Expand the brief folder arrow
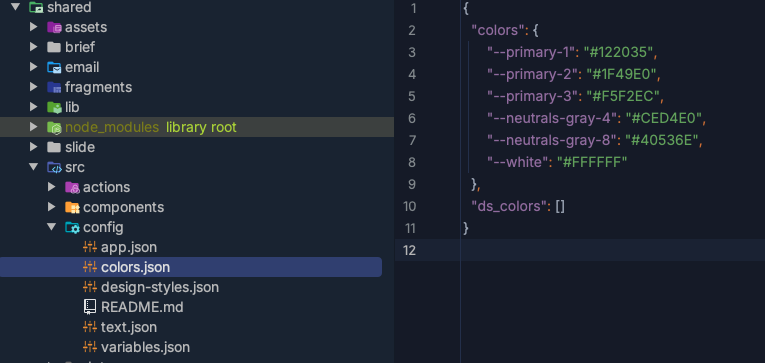Image resolution: width=765 pixels, height=363 pixels. click(34, 47)
